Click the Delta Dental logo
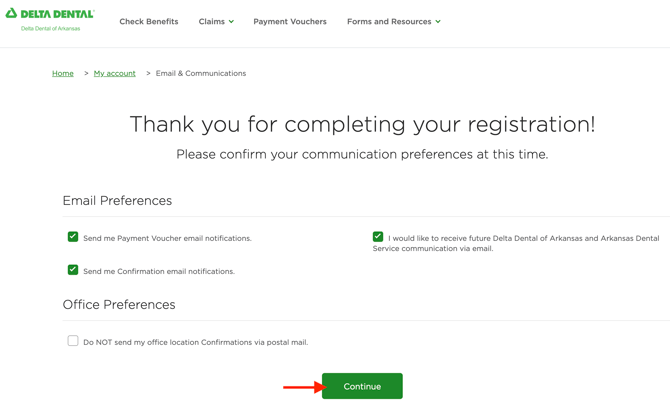 coord(50,14)
